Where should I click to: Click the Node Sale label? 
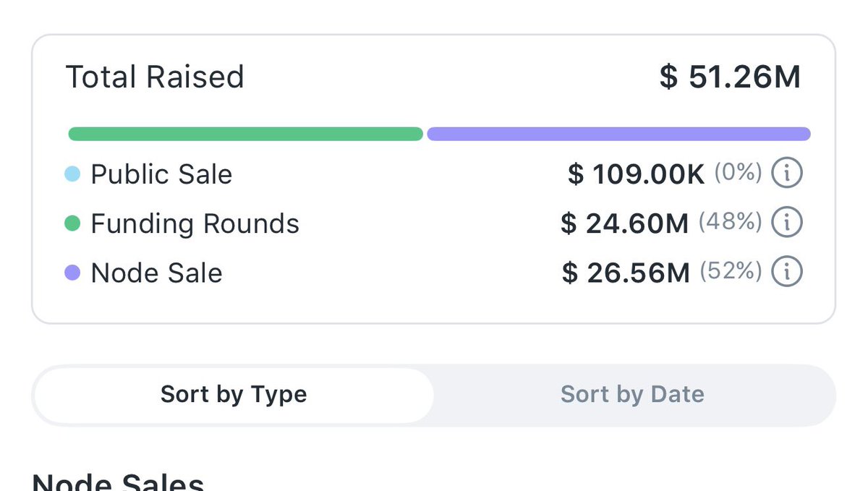(x=156, y=273)
